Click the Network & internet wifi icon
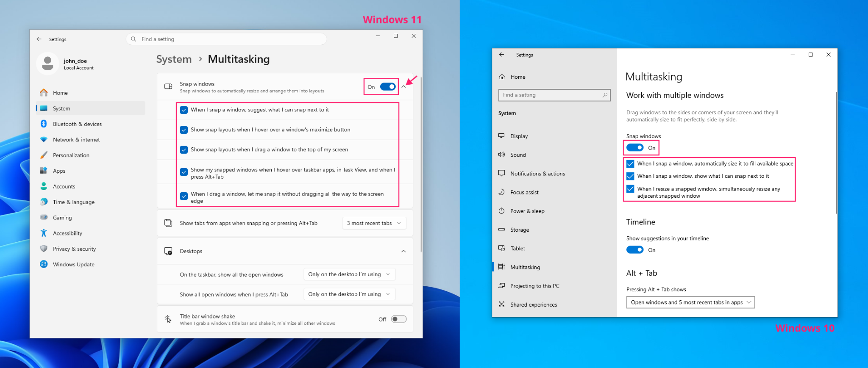The width and height of the screenshot is (868, 368). point(44,140)
